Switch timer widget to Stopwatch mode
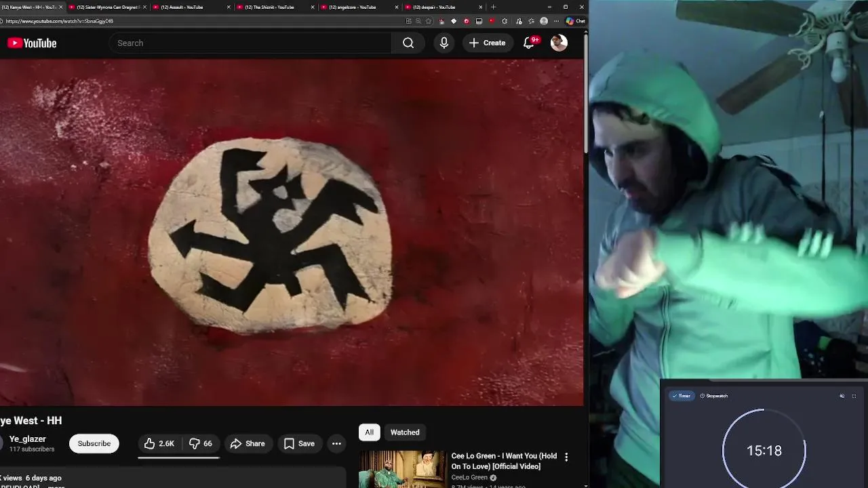Image resolution: width=868 pixels, height=488 pixels. point(714,396)
